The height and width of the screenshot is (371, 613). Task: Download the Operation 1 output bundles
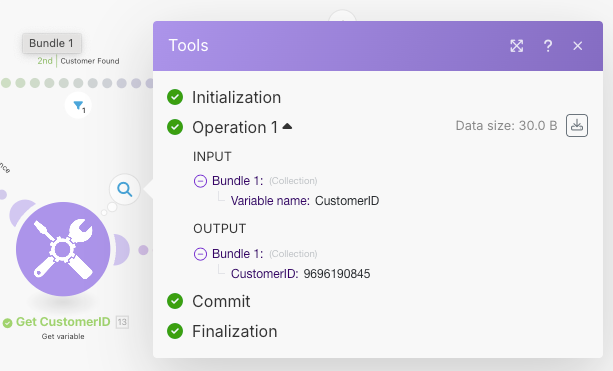coord(577,125)
